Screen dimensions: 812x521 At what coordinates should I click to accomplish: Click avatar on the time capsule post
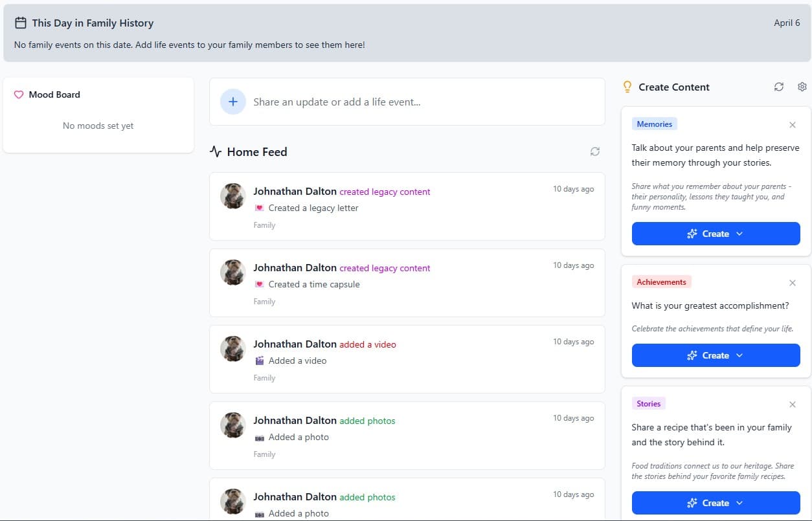(x=233, y=272)
